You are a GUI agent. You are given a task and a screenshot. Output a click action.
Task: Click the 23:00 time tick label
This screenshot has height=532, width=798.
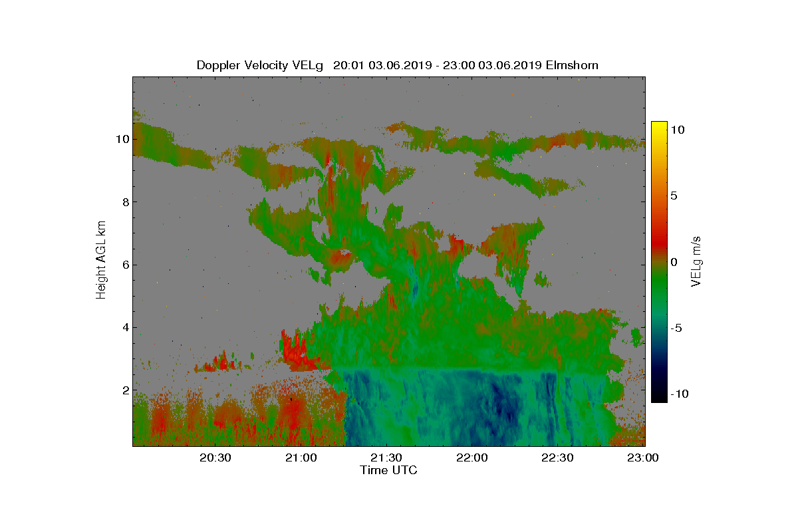click(x=644, y=458)
